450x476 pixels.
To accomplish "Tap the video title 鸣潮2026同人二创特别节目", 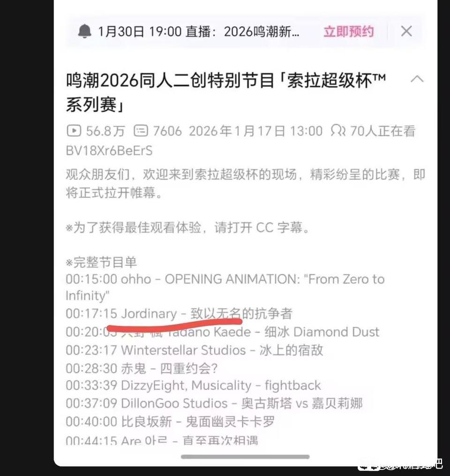I will (226, 92).
